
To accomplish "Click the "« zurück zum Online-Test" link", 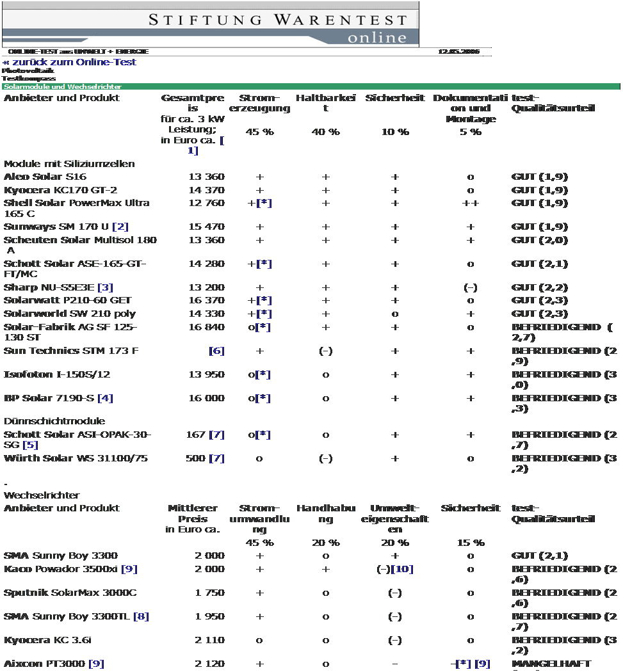I will tap(69, 62).
